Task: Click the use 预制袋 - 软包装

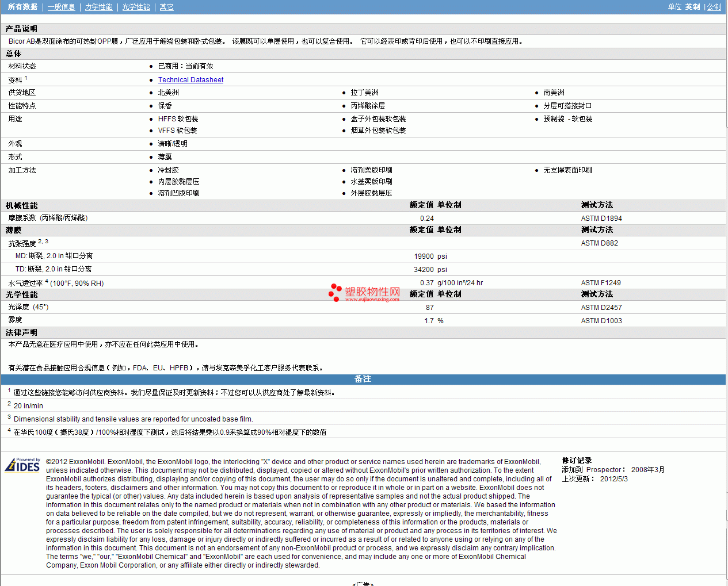Action: point(568,119)
